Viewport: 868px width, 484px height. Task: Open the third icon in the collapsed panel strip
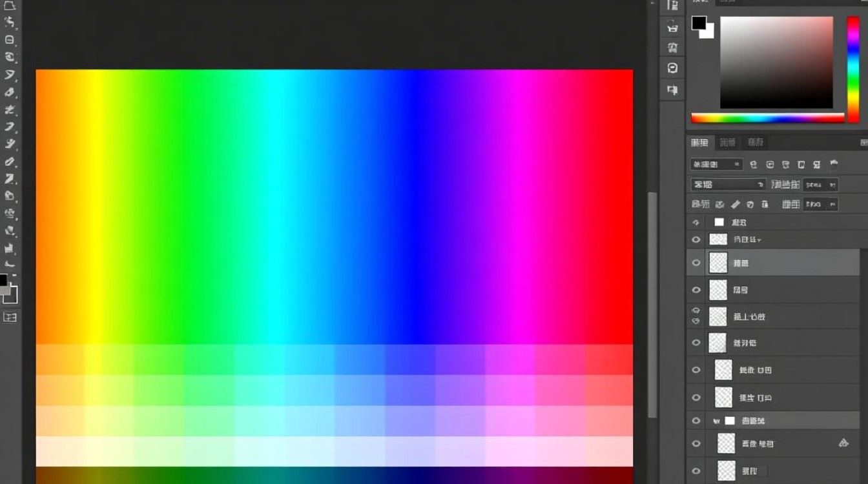coord(673,48)
